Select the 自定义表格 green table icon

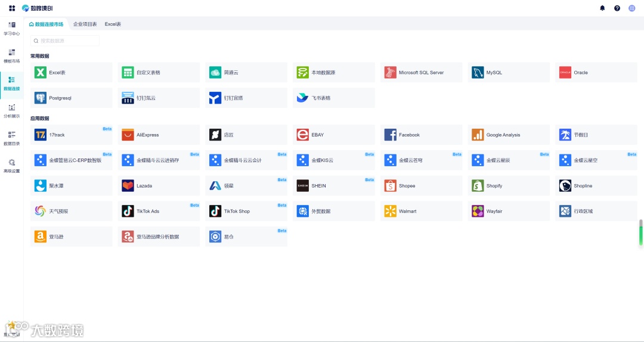tap(128, 72)
